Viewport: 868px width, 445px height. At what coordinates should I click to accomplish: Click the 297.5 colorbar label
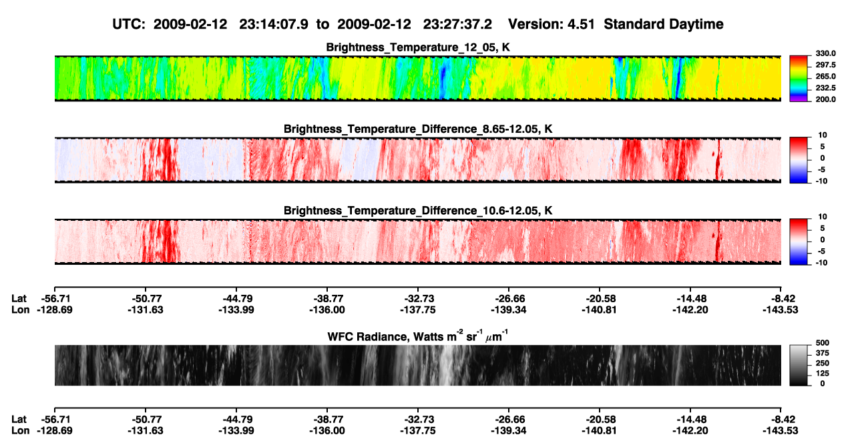click(x=826, y=65)
